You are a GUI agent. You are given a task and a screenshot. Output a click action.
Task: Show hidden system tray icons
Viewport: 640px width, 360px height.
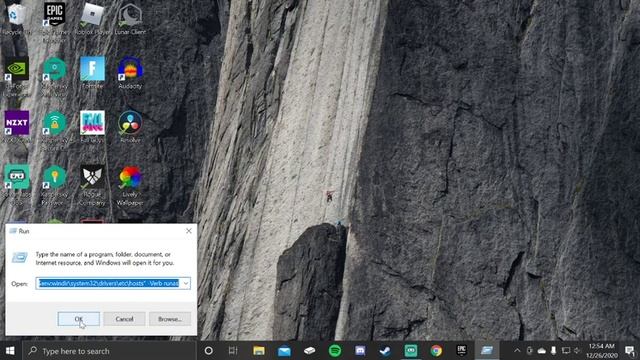point(517,351)
